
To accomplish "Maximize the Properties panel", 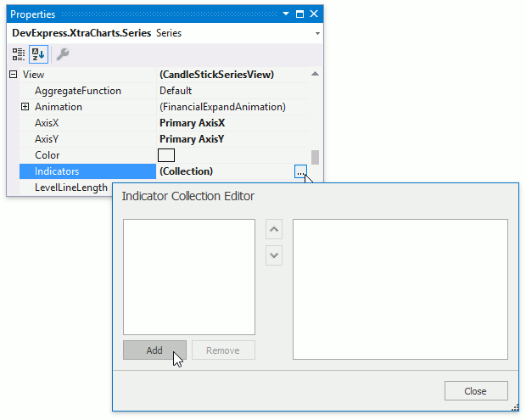I will [x=299, y=14].
